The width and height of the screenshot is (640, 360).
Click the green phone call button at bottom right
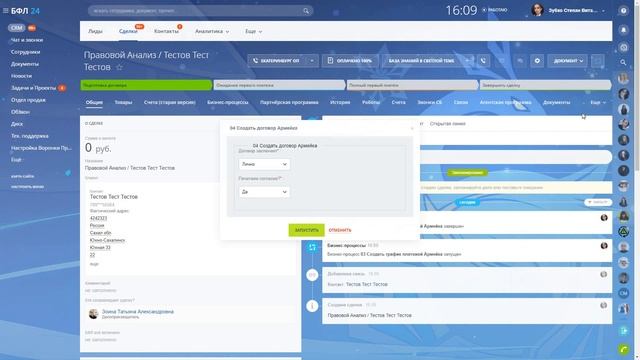pos(623,349)
